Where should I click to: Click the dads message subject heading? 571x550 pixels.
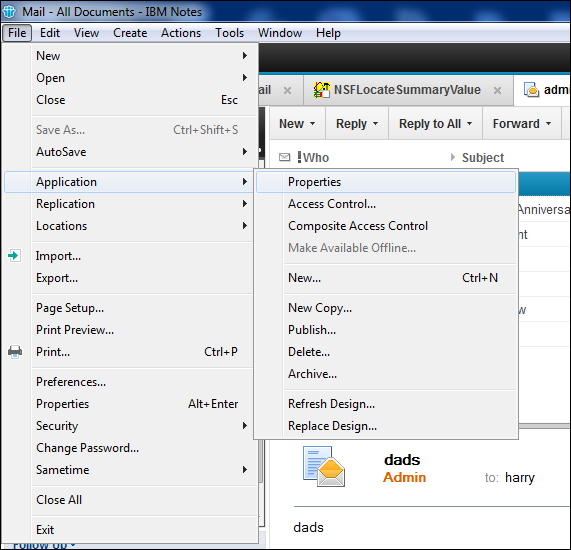pyautogui.click(x=402, y=460)
